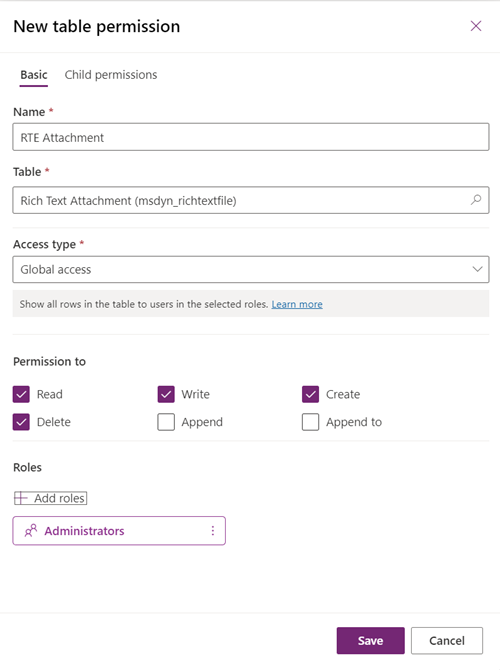This screenshot has height=670, width=500.
Task: Untick the Create permission checkbox
Action: point(311,394)
